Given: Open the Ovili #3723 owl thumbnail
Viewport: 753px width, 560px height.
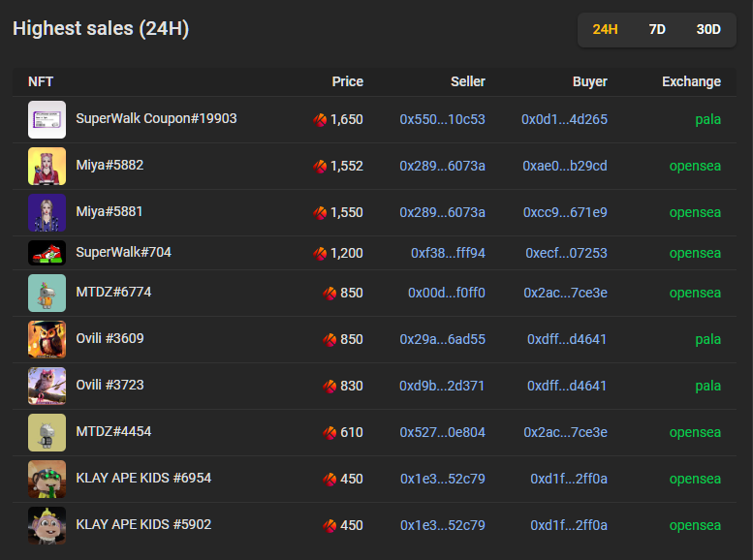Looking at the screenshot, I should point(47,387).
